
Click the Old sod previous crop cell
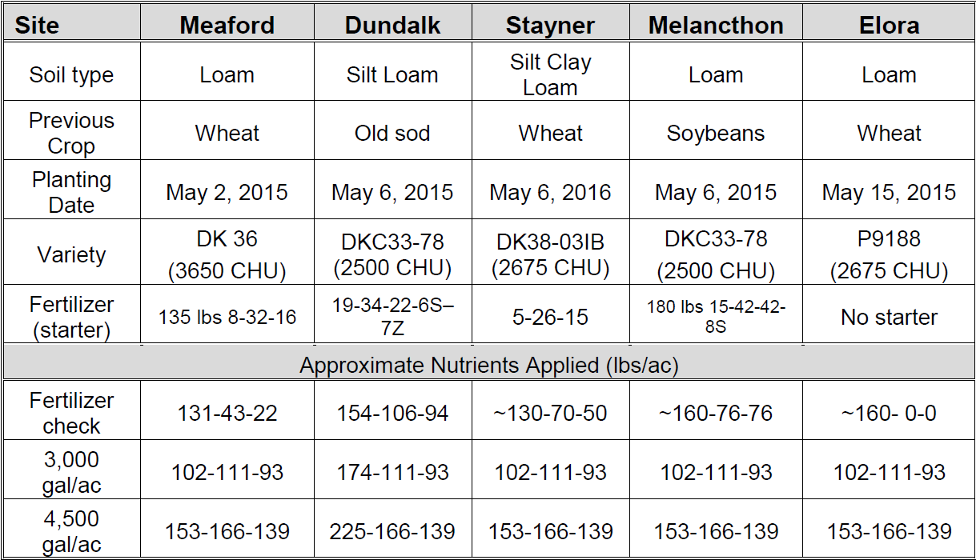pos(392,133)
